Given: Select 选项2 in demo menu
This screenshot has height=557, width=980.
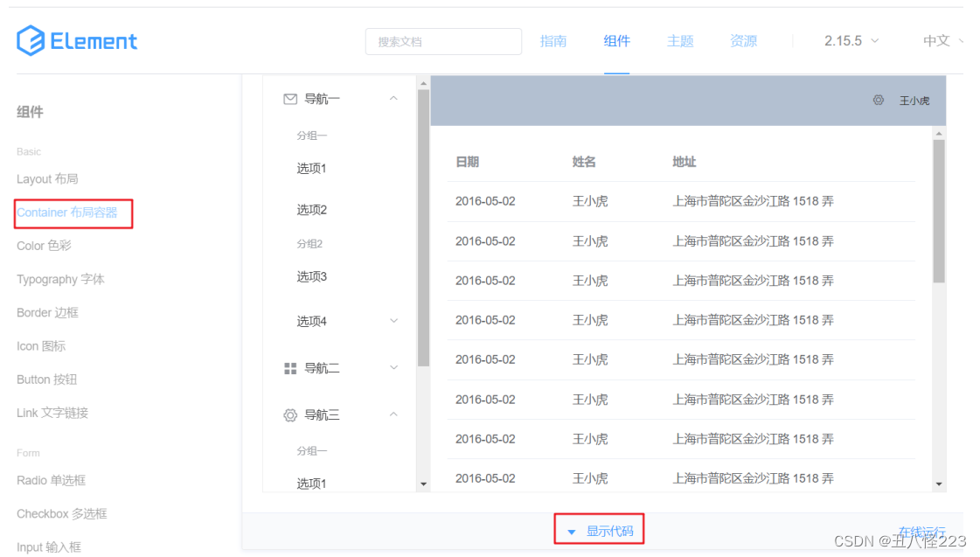Looking at the screenshot, I should click(312, 210).
